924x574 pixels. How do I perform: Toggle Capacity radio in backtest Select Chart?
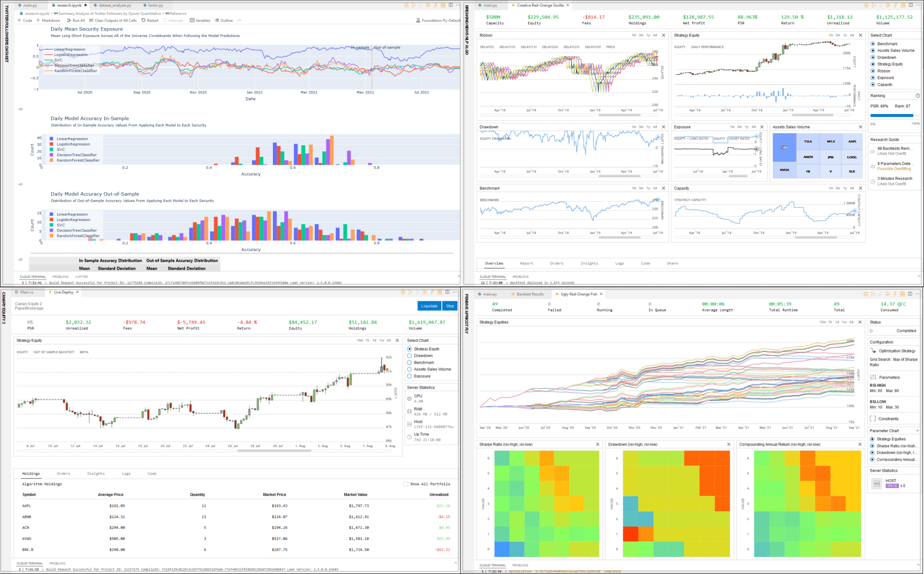[873, 85]
